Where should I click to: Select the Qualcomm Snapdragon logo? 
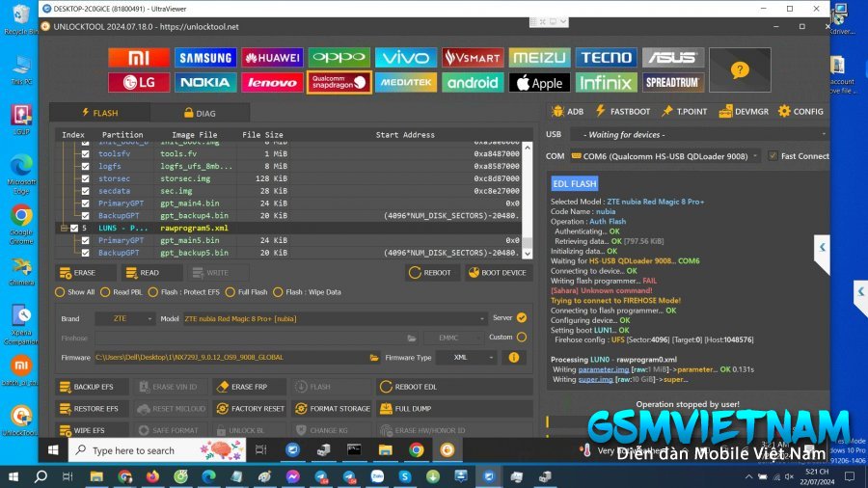(339, 82)
